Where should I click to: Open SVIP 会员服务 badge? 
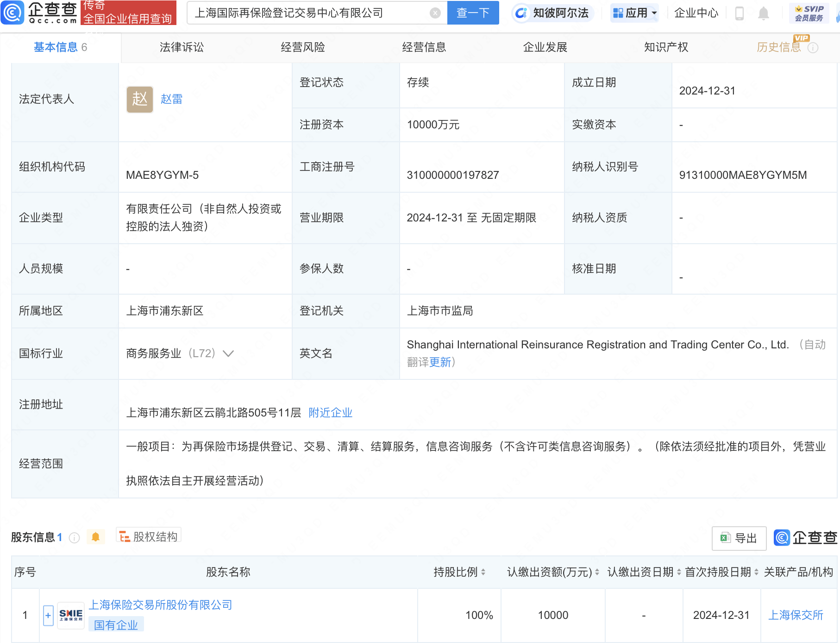[809, 13]
